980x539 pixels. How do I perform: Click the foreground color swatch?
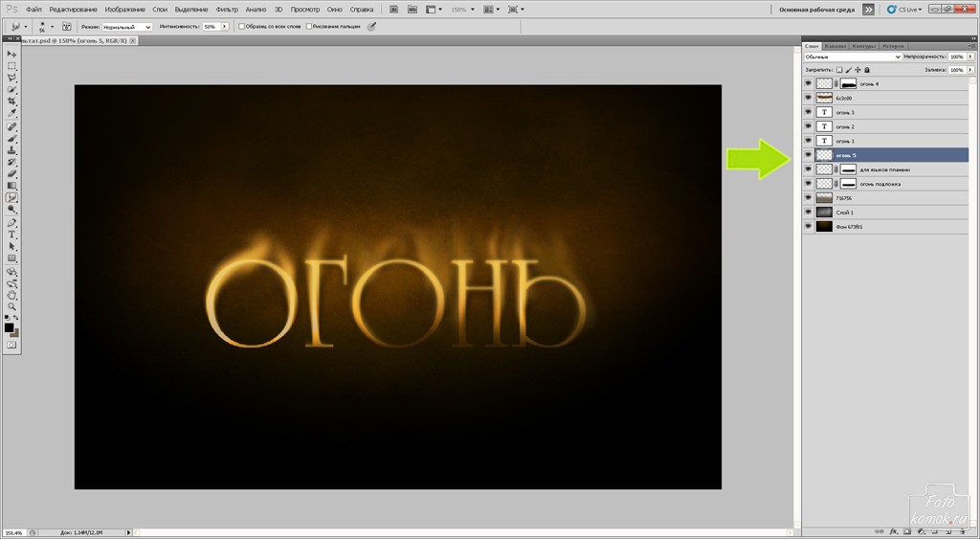(x=10, y=327)
